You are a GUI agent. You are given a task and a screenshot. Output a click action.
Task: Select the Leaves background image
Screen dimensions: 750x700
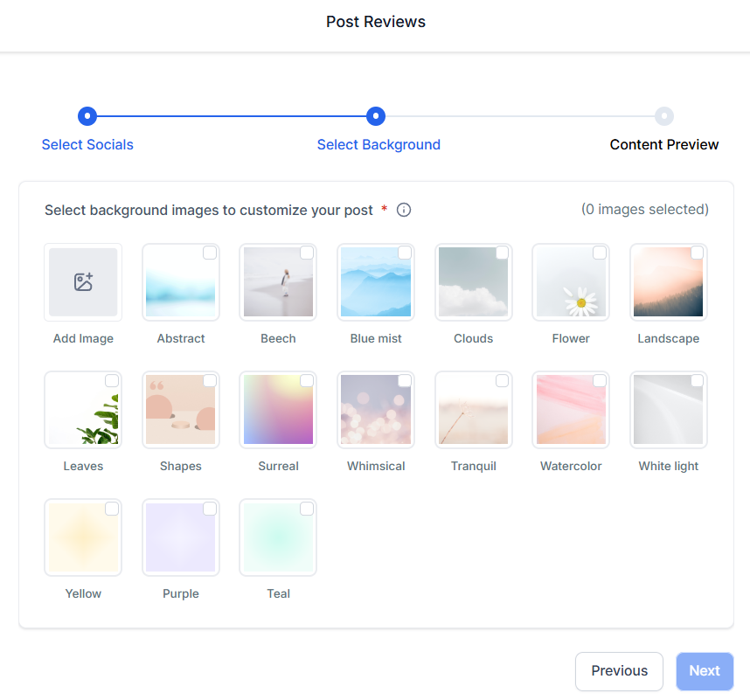pyautogui.click(x=83, y=410)
